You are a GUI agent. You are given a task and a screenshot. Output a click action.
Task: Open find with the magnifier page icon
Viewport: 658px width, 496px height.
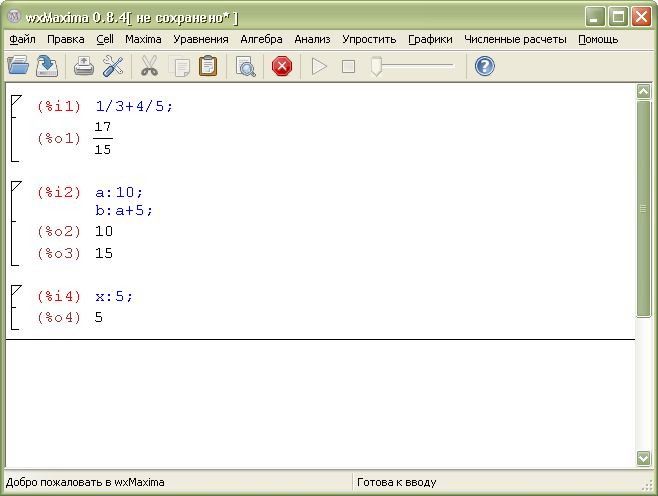pyautogui.click(x=245, y=66)
